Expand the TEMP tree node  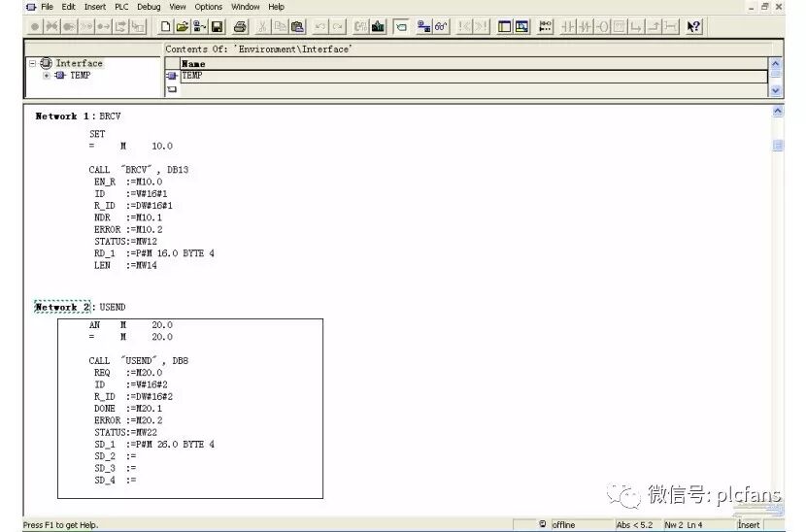point(47,75)
